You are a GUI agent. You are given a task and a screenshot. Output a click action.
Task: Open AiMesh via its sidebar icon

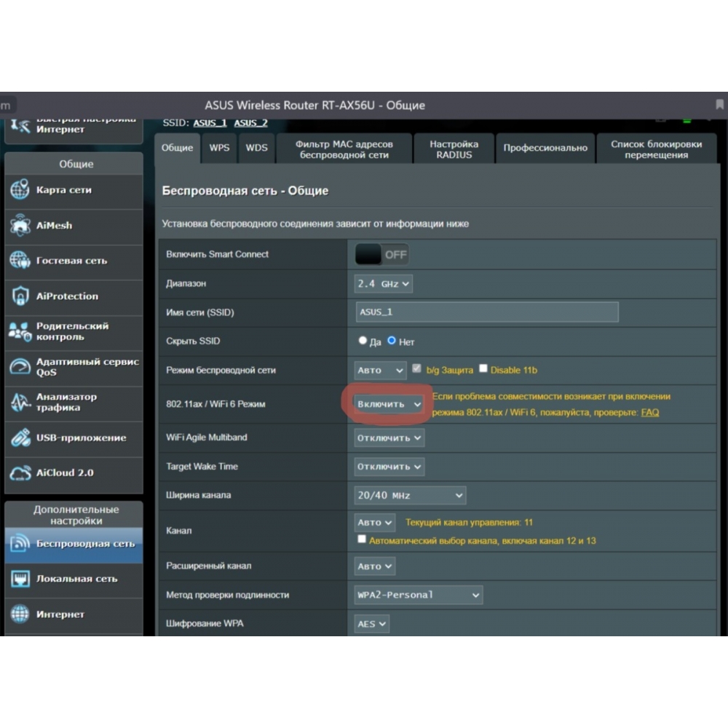pos(20,226)
